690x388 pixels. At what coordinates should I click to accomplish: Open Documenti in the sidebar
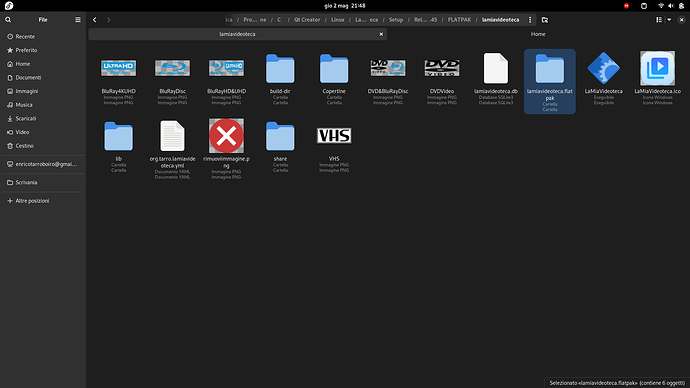[x=43, y=77]
